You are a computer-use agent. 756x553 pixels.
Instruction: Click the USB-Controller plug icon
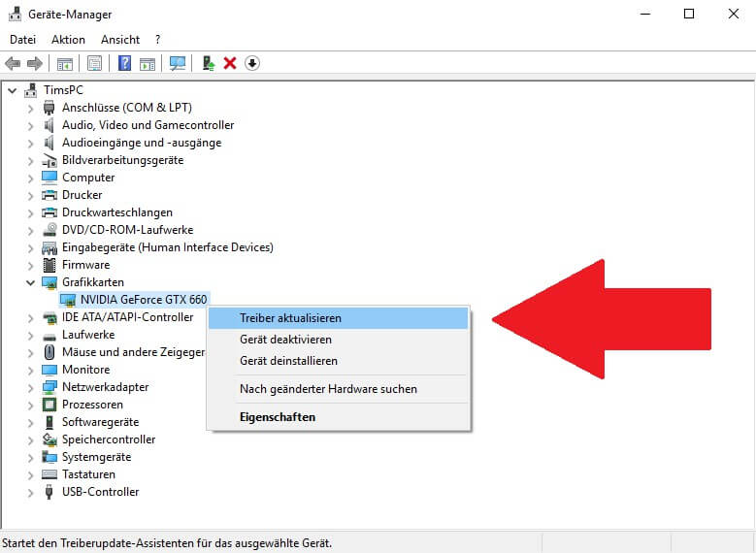[x=49, y=492]
